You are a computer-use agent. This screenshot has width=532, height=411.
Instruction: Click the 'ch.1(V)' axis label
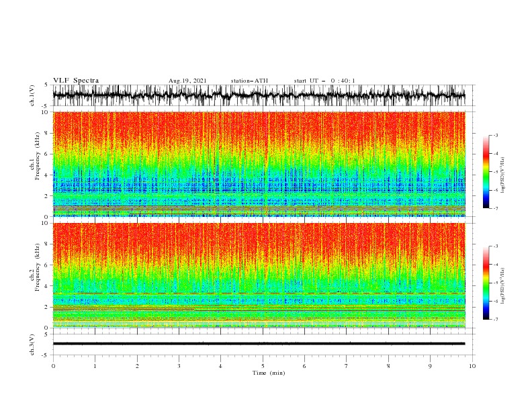coord(32,95)
